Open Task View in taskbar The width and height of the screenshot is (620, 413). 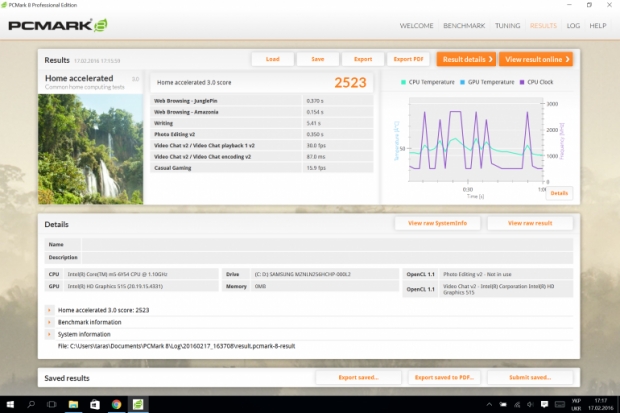tap(51, 404)
